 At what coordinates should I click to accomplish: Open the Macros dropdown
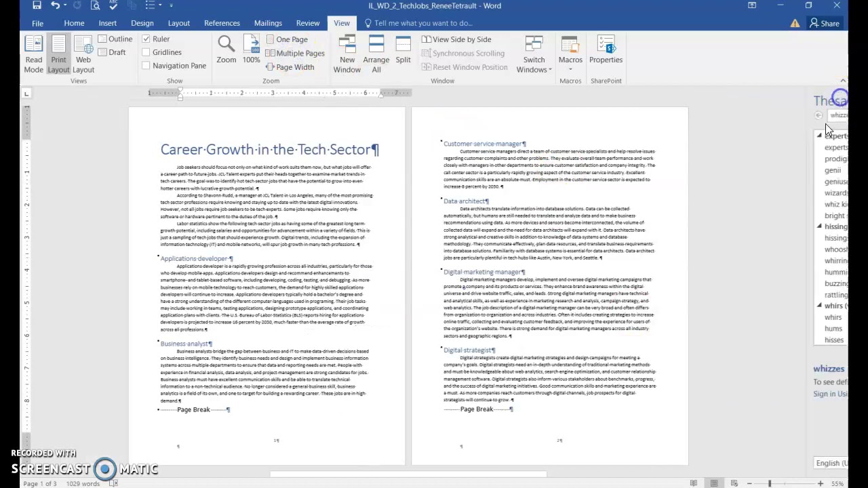click(570, 55)
